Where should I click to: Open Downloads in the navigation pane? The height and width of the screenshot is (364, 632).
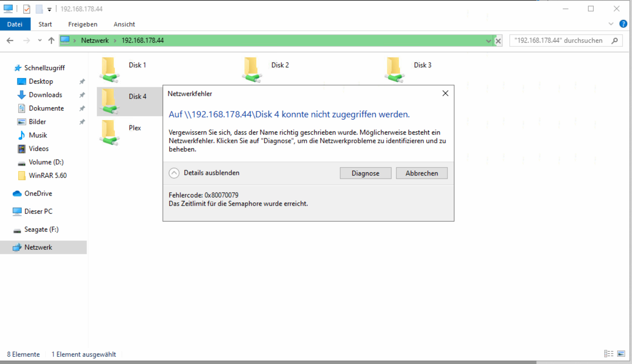pyautogui.click(x=45, y=95)
